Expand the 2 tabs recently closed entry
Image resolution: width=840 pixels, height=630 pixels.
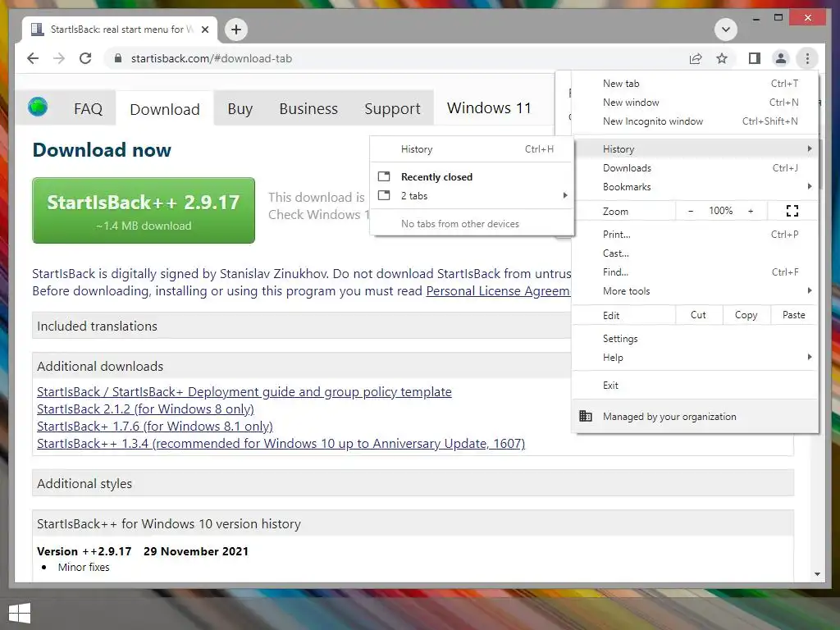pyautogui.click(x=472, y=195)
